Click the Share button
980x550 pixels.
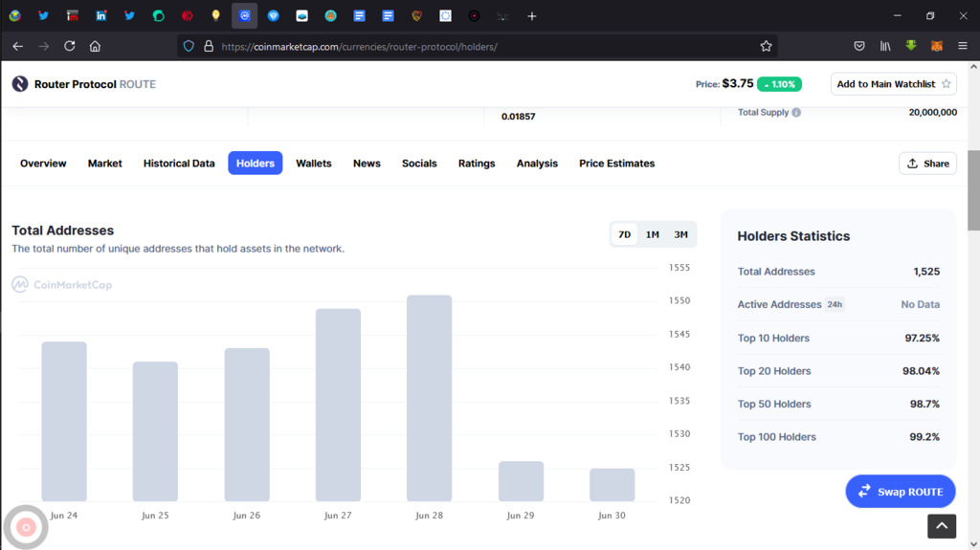[927, 164]
